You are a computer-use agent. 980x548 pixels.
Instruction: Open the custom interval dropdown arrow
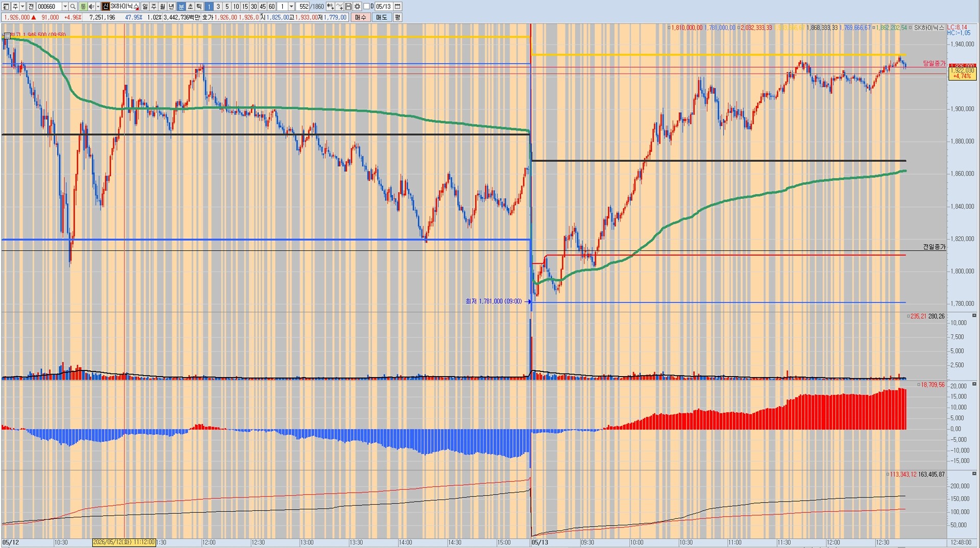pos(291,7)
